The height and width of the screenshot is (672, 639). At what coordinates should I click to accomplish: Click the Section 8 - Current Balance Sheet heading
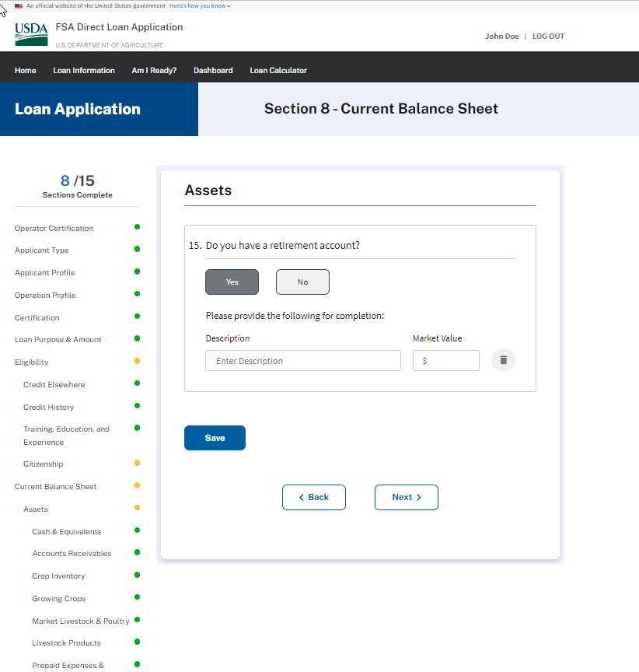381,108
